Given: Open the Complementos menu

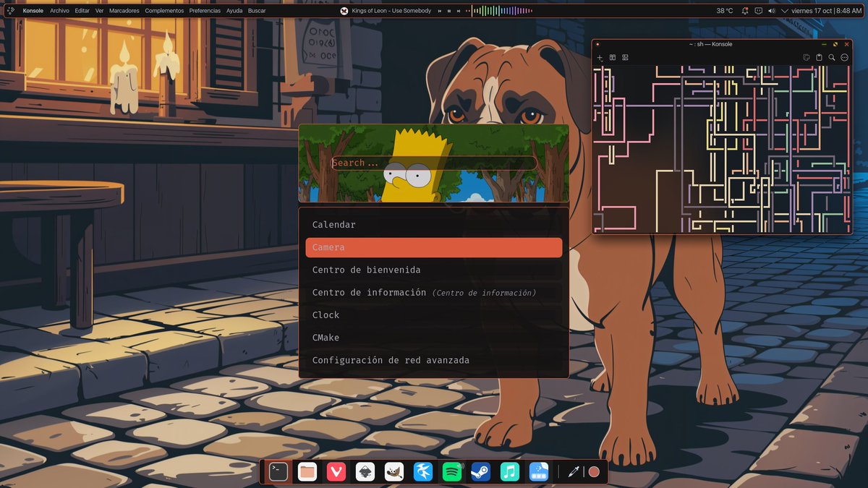Looking at the screenshot, I should (164, 11).
